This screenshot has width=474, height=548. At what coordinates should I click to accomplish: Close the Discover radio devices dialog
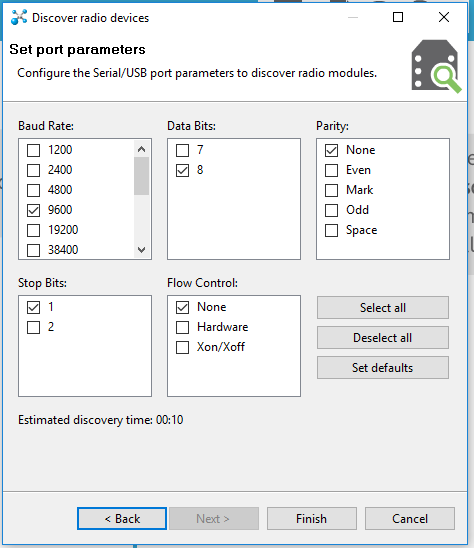point(444,17)
